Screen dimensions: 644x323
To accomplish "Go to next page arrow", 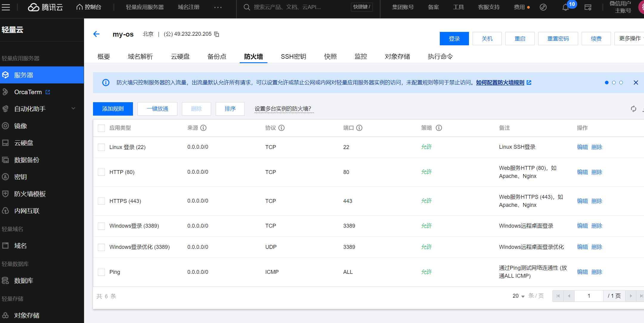I will tap(631, 296).
